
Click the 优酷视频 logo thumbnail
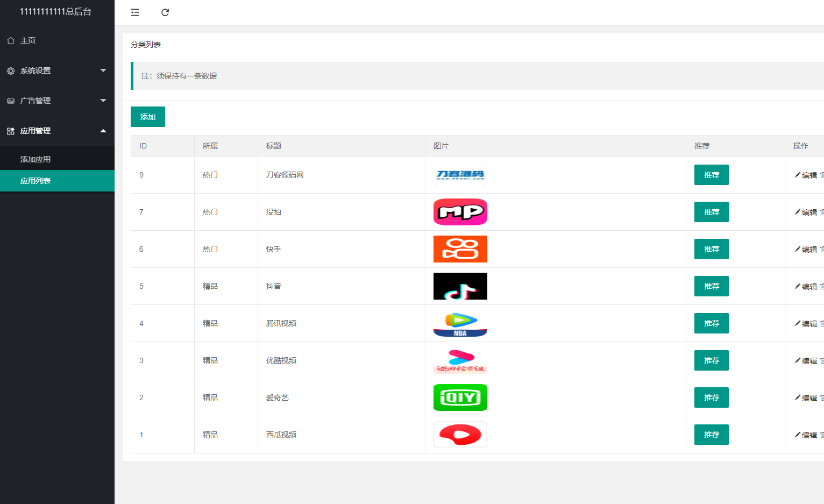coord(460,360)
